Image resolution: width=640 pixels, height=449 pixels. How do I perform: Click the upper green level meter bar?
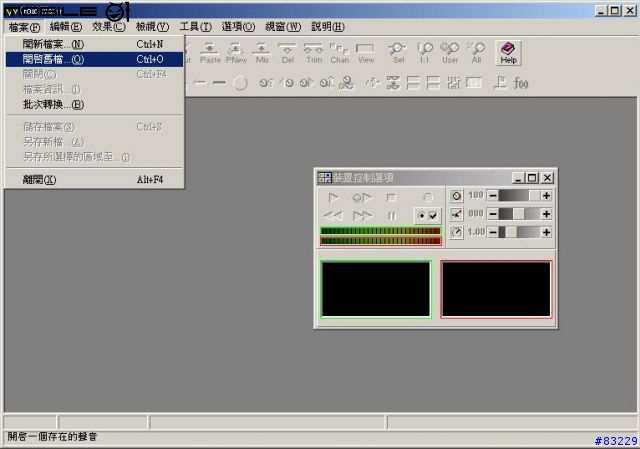coord(380,231)
